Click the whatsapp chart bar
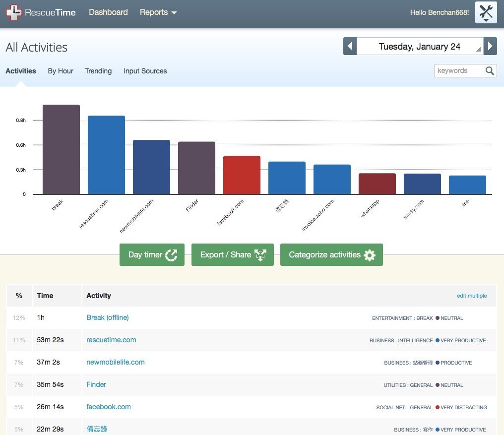 378,184
